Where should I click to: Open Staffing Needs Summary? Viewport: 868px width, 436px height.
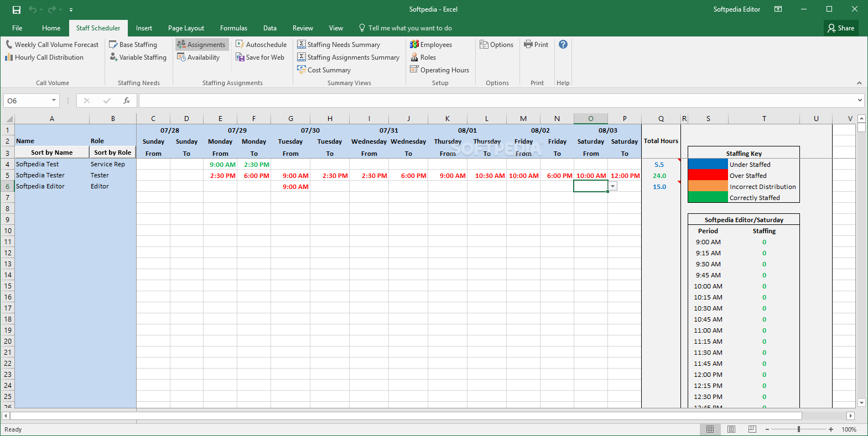coord(339,45)
